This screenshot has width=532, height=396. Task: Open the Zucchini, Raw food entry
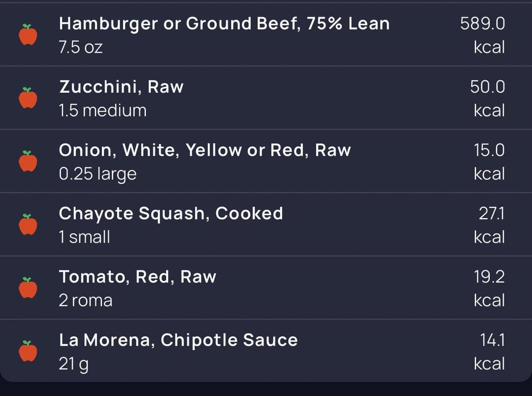tap(121, 87)
